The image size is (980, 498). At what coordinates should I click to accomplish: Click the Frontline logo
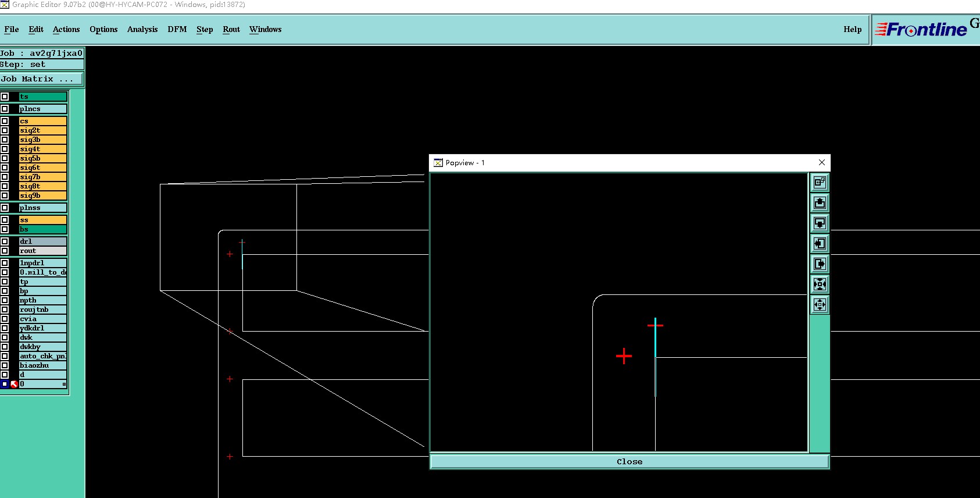coord(921,29)
